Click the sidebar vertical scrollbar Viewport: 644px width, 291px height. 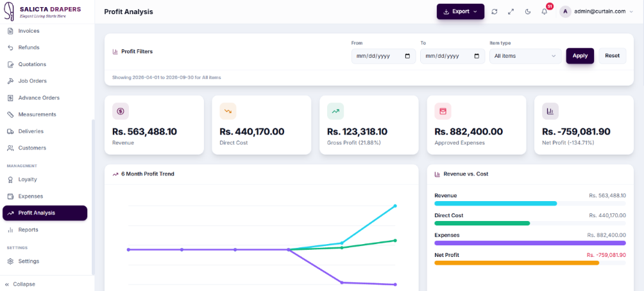(x=93, y=197)
